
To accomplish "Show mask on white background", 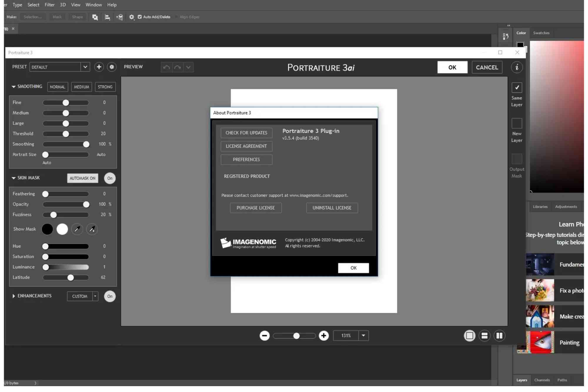I will [62, 229].
